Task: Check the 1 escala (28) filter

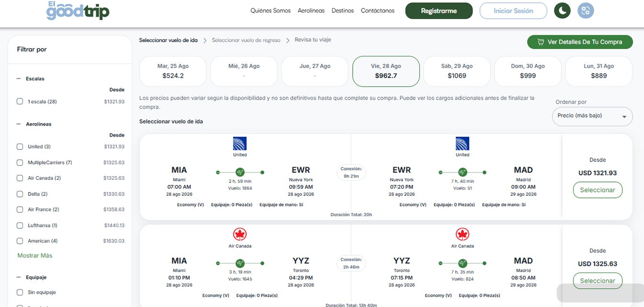Action: click(x=20, y=102)
